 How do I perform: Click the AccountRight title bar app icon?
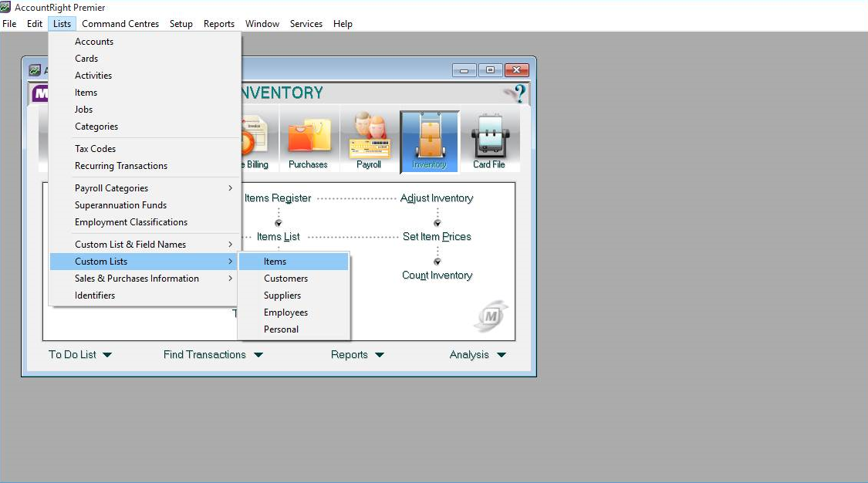coord(5,7)
